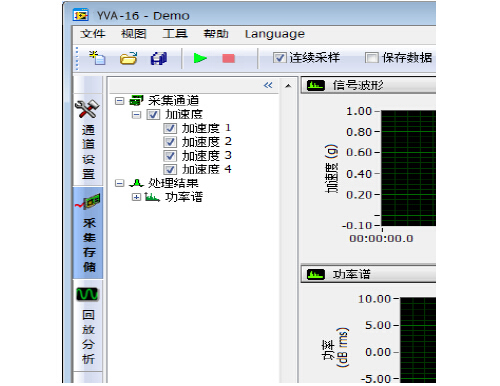Image resolution: width=500 pixels, height=386 pixels.
Task: Open the Language menu
Action: click(275, 34)
